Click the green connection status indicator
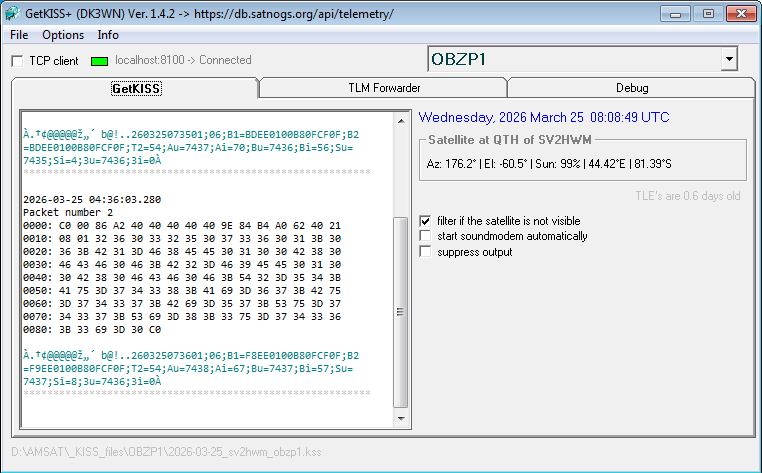Screen dimensions: 762x473 [99, 61]
